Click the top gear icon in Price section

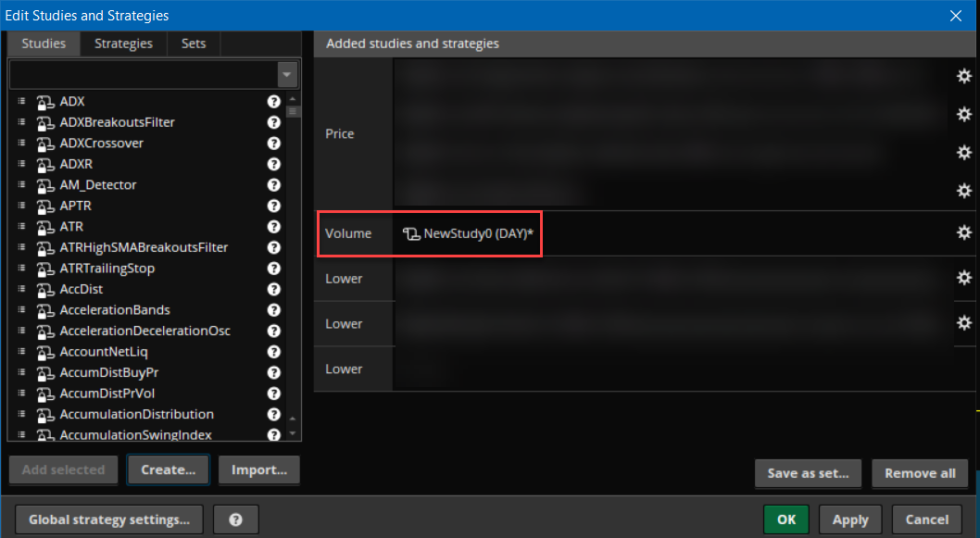(963, 76)
